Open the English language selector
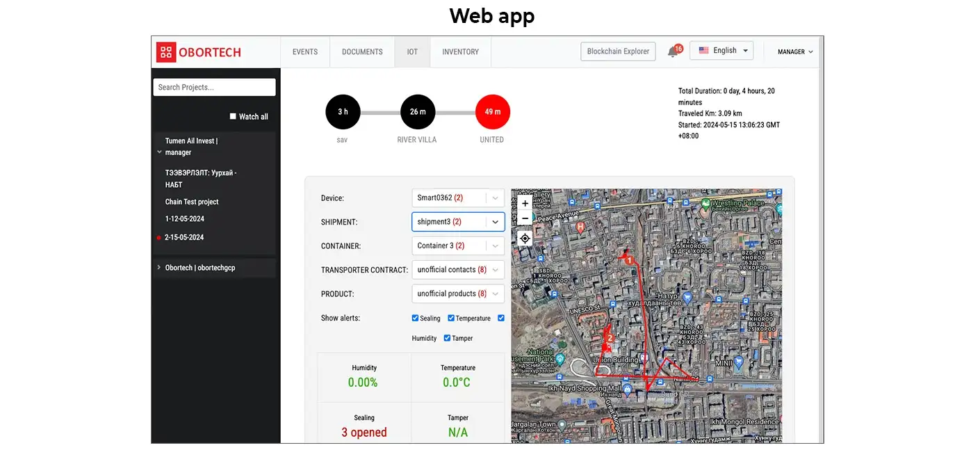Image resolution: width=980 pixels, height=450 pixels. click(x=721, y=51)
